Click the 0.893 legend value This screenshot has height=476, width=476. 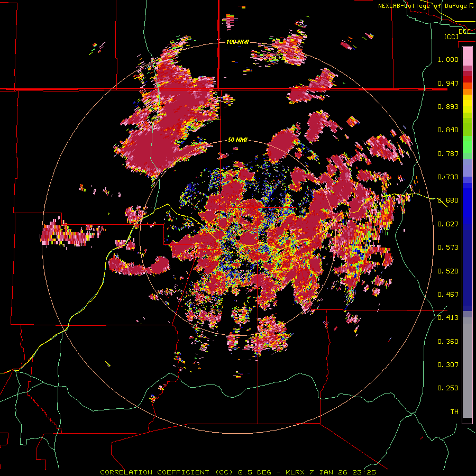(448, 106)
